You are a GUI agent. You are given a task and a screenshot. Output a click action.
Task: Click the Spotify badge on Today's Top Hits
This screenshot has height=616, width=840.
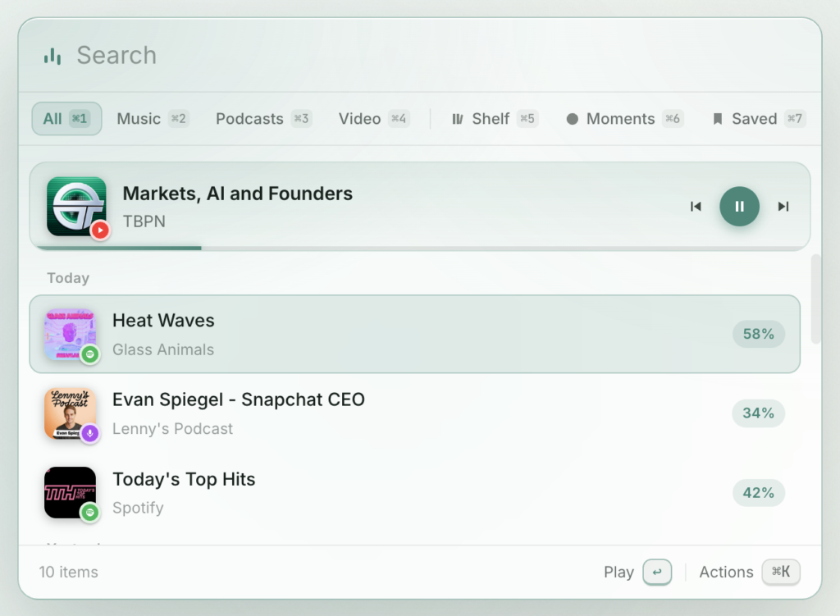click(x=90, y=513)
